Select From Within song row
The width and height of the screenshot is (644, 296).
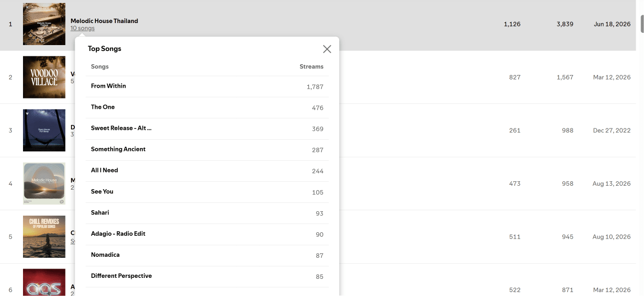coord(207,86)
